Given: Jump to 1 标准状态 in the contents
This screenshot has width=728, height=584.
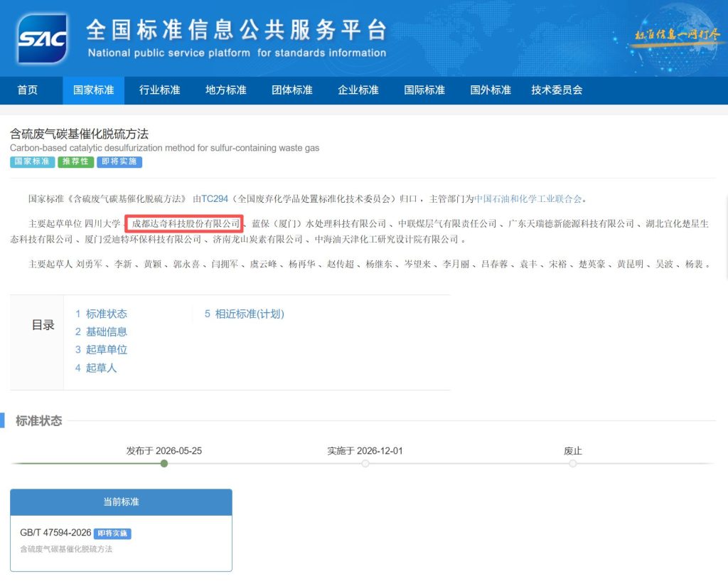Looking at the screenshot, I should [101, 314].
